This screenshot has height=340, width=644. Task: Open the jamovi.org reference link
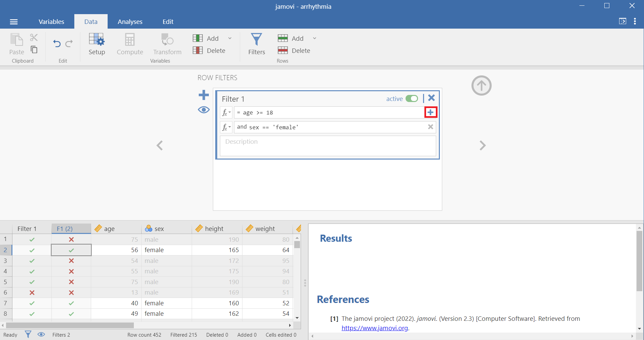coord(375,328)
